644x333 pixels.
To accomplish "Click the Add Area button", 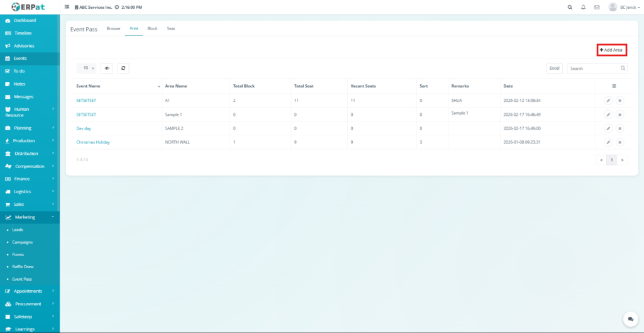I will click(612, 50).
